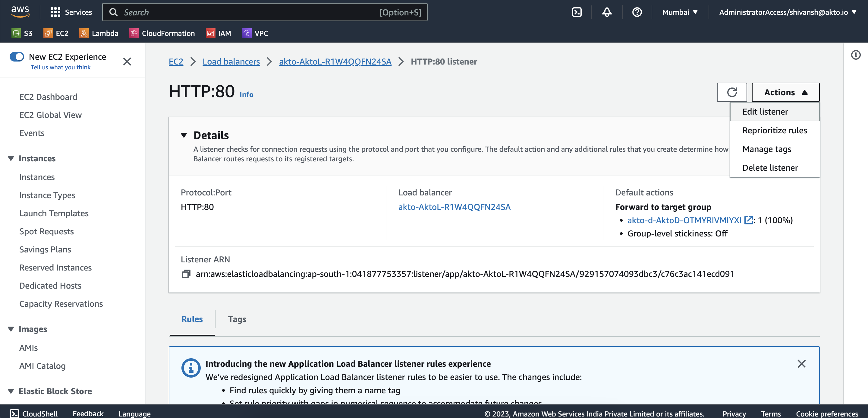Copy the Listener ARN
The image size is (868, 418).
click(x=186, y=274)
